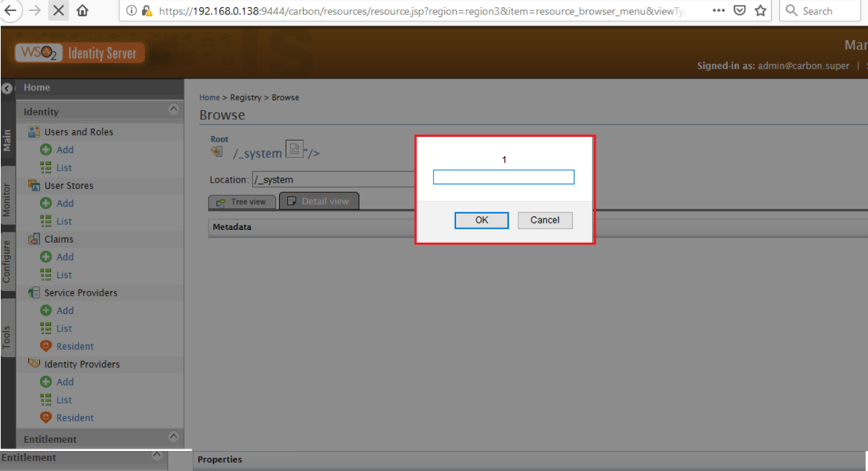Click List under User Stores
The height and width of the screenshot is (471, 868).
coord(63,221)
